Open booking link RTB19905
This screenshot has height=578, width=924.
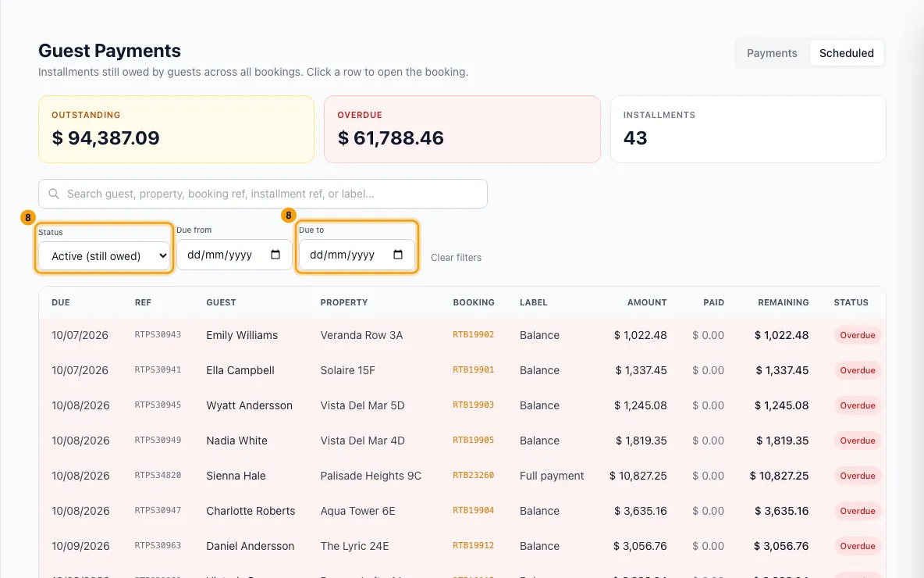(473, 440)
